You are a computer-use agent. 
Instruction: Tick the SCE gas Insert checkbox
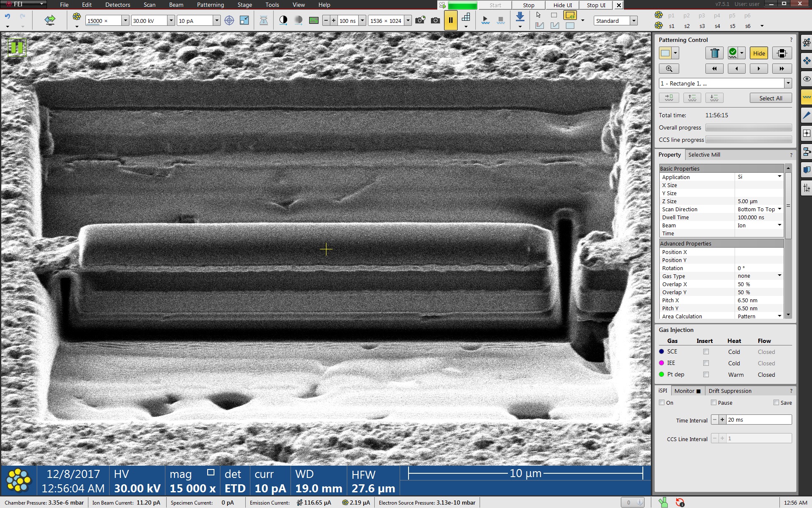706,352
